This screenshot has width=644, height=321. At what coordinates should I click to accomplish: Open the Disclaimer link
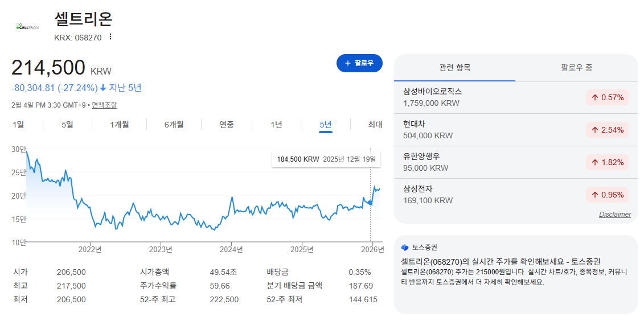point(615,214)
